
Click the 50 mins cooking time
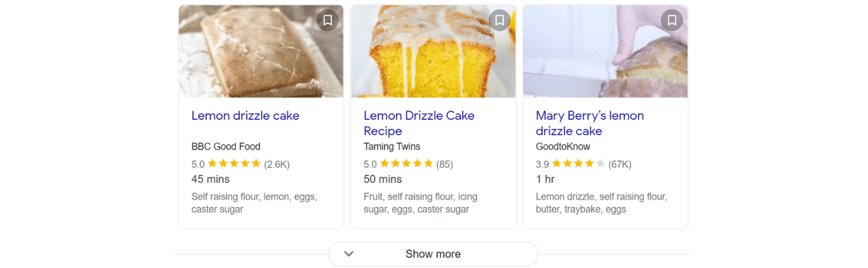tap(383, 179)
